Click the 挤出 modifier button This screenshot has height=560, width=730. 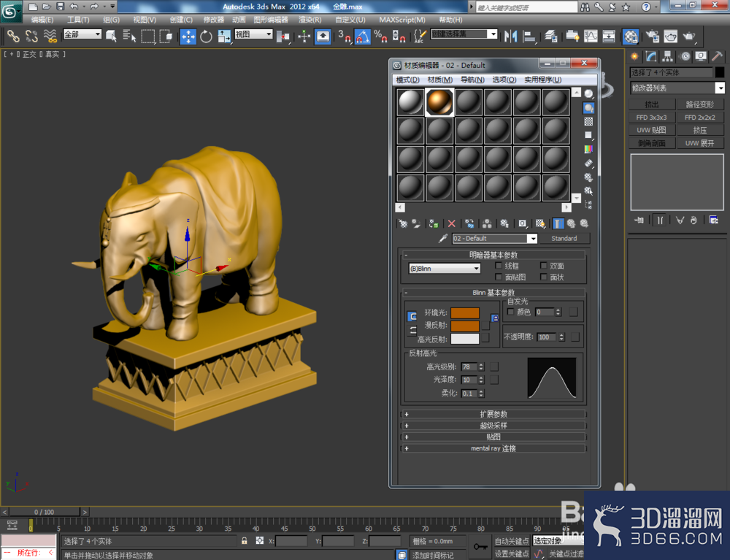652,104
